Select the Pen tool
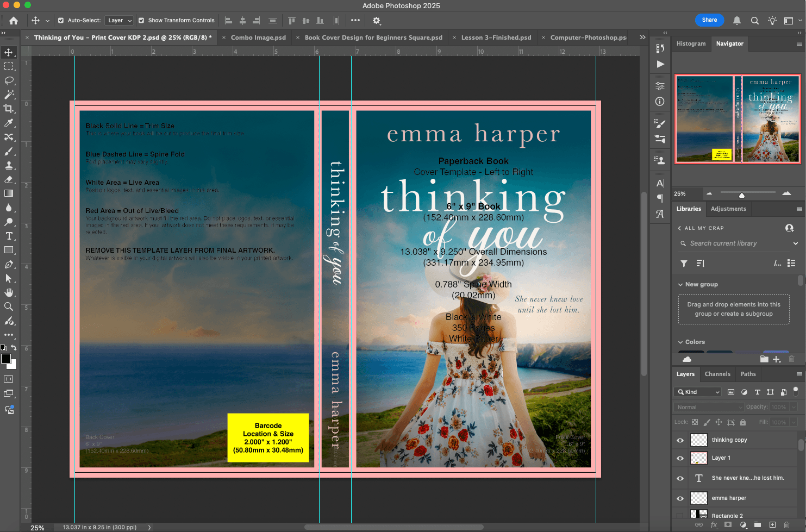Screen dimensions: 806x532 click(9, 264)
